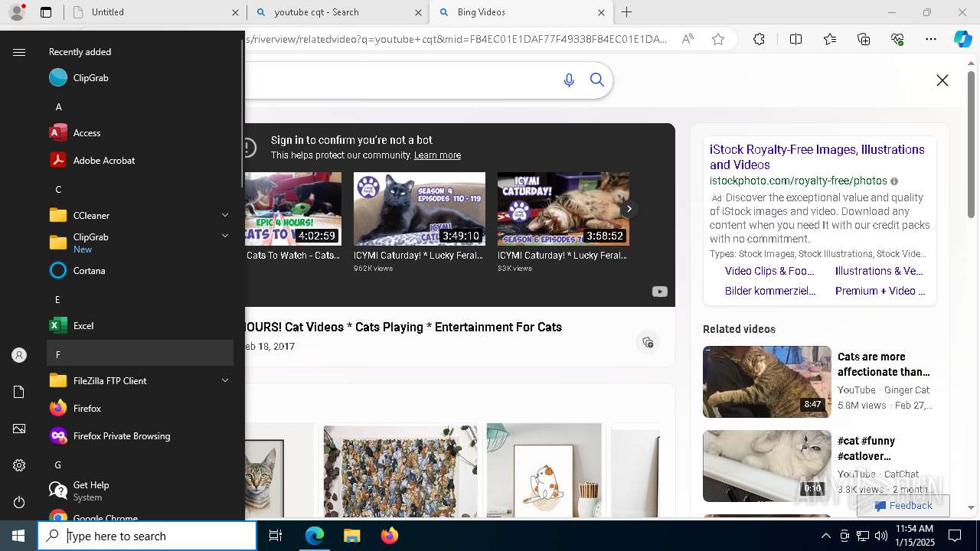Play ICYMI Caturday 3:49:10 video

[x=420, y=209]
